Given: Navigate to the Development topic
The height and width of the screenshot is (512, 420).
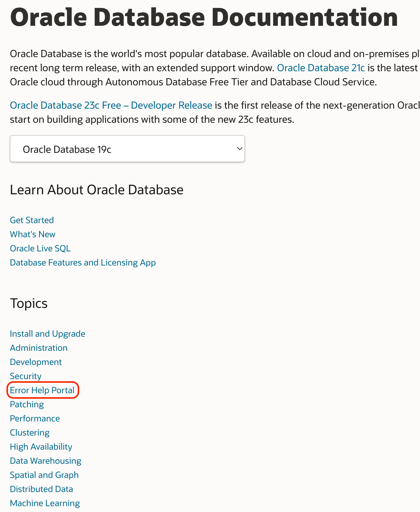Looking at the screenshot, I should click(x=36, y=362).
